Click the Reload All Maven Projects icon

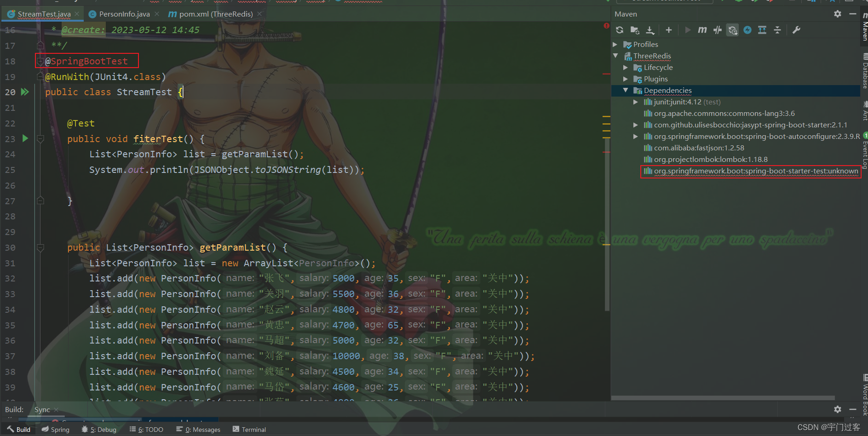click(620, 30)
